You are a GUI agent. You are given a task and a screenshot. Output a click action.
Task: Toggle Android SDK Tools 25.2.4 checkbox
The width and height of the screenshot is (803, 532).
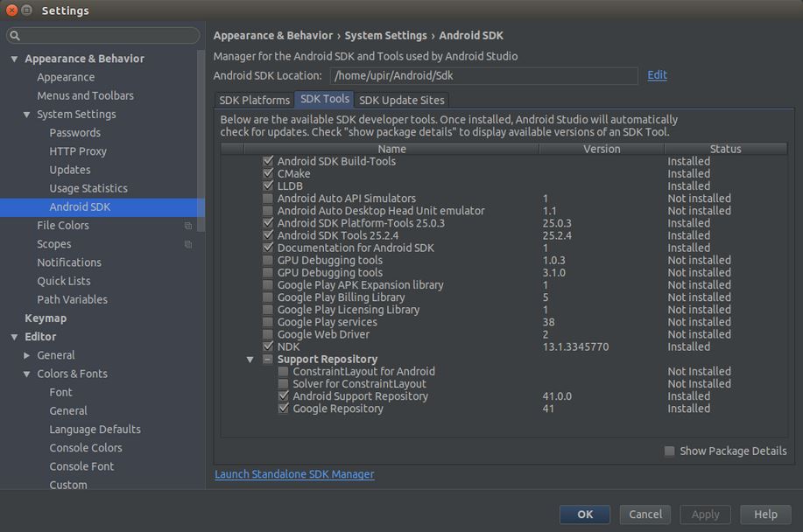point(268,234)
